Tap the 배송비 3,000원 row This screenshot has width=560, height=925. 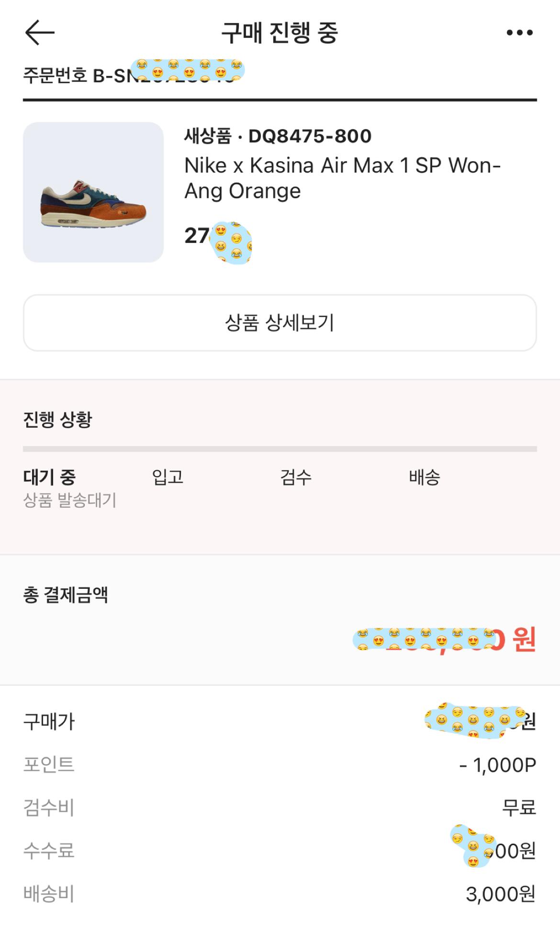coord(280,894)
